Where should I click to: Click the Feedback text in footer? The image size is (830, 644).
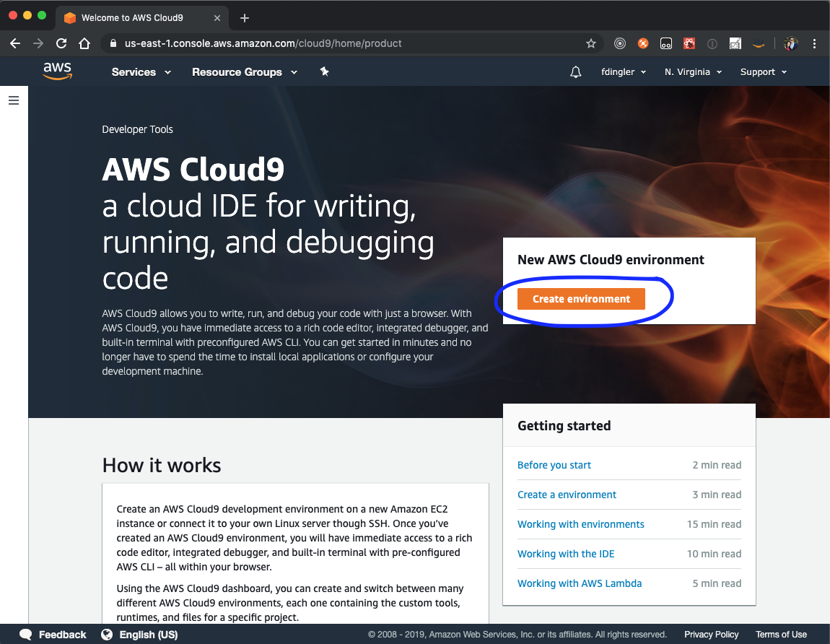(63, 635)
